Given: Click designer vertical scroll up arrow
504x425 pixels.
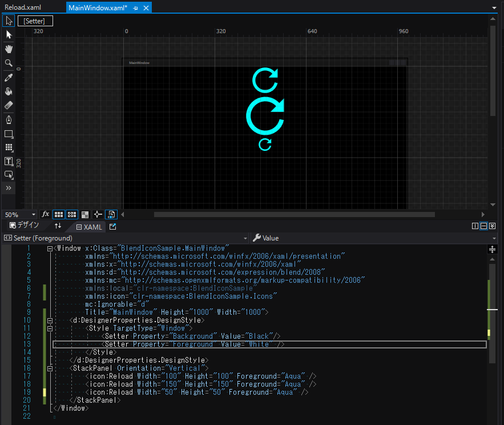Looking at the screenshot, I should point(493,19).
